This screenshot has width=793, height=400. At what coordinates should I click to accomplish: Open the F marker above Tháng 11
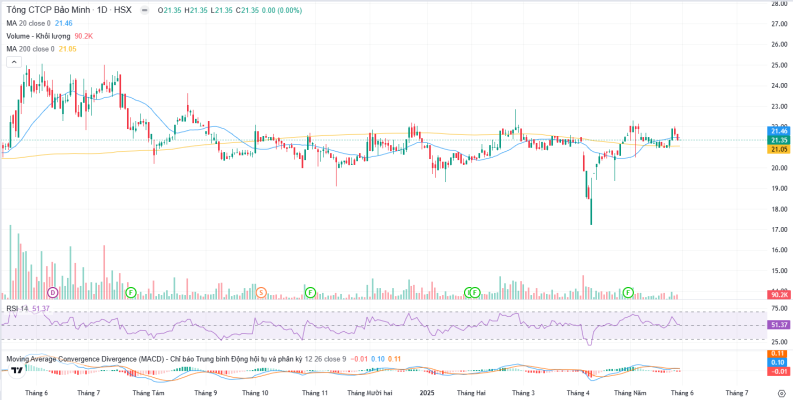tap(310, 292)
